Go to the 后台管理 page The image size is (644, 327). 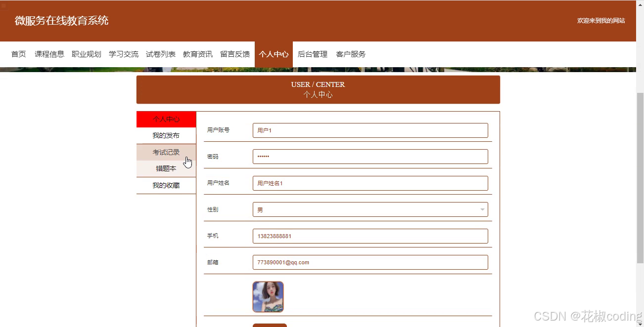(x=313, y=54)
